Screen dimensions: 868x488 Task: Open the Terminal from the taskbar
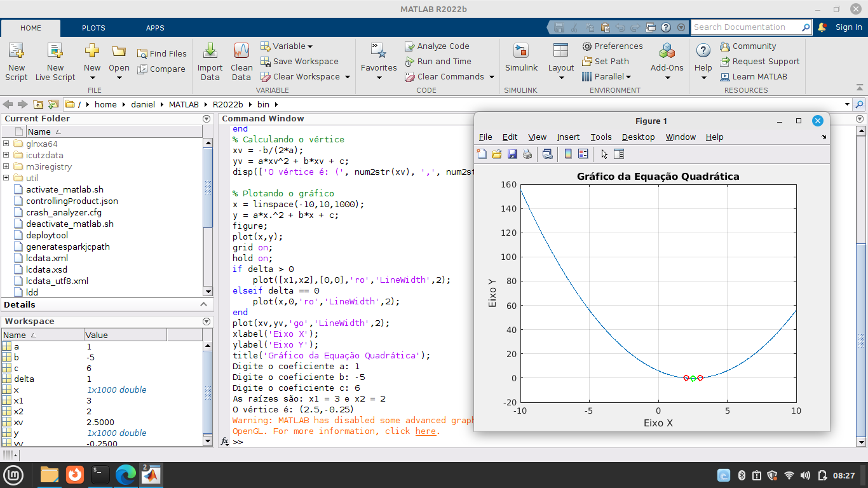100,474
